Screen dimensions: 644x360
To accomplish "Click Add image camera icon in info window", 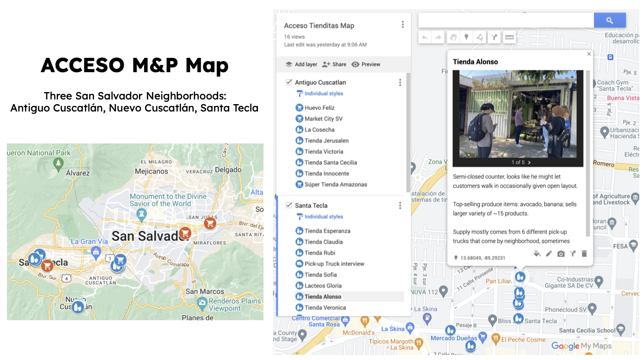I will [561, 254].
